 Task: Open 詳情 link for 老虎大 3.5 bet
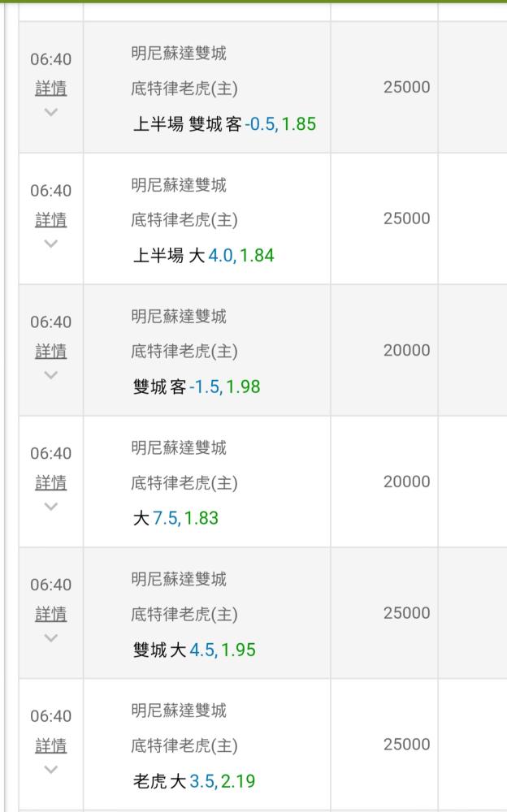(51, 745)
